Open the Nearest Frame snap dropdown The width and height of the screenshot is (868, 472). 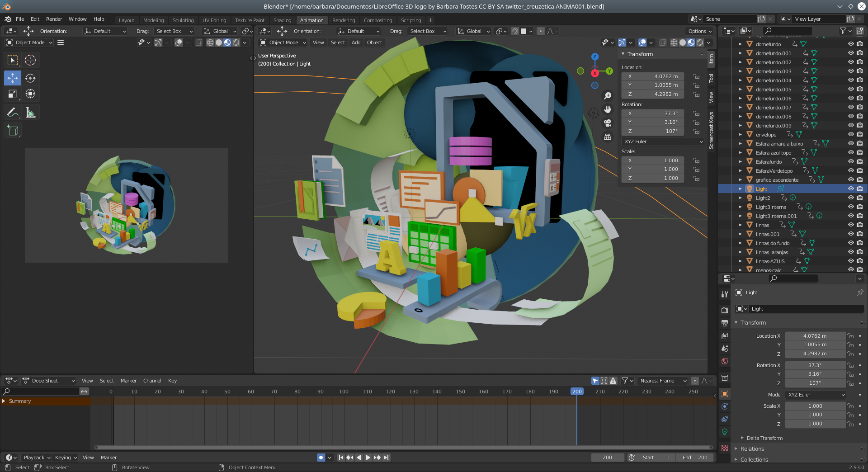[663, 381]
